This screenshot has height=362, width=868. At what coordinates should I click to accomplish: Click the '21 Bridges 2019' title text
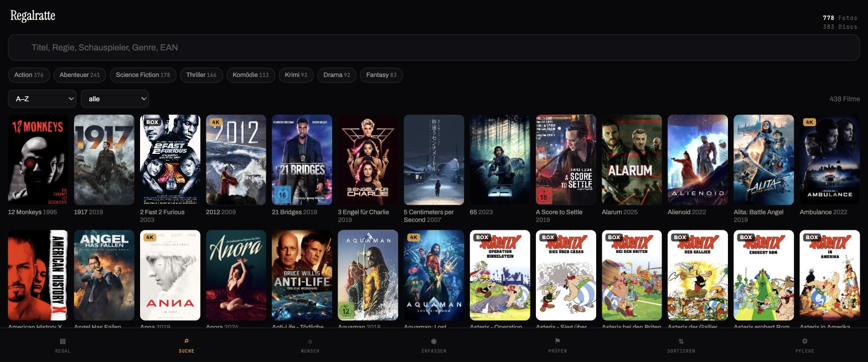294,212
